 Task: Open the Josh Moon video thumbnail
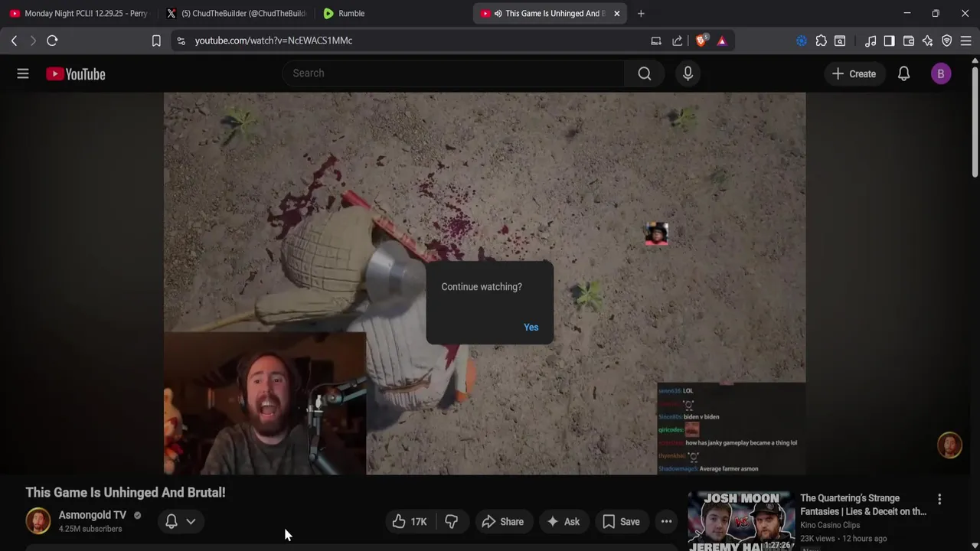[740, 521]
